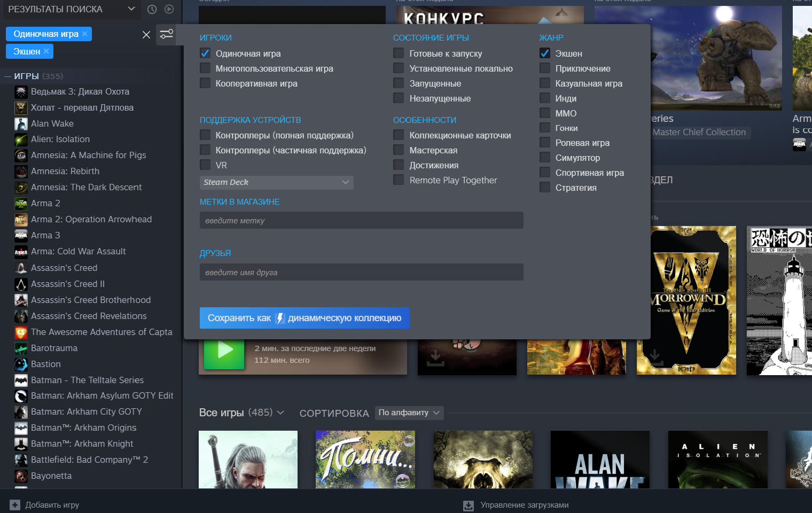Viewport: 812px width, 513px height.
Task: Check the Remote Play Together checkbox
Action: (x=399, y=180)
